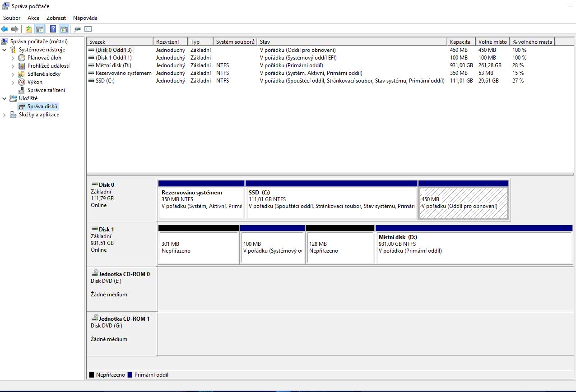
Task: Expand the Služby a aplikace node
Action: 5,115
